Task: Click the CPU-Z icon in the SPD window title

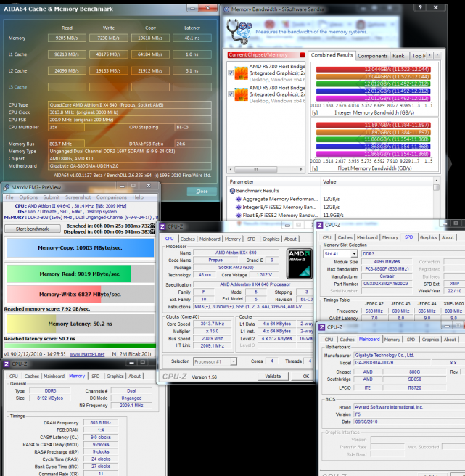Action: (x=320, y=225)
